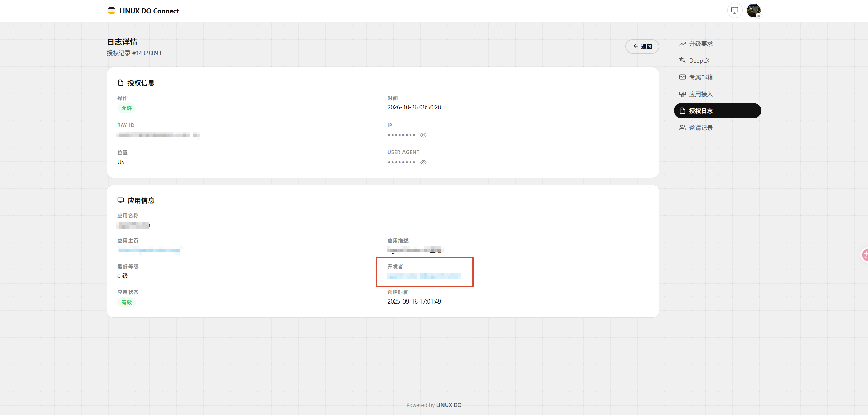Click the creation time 2025-09-16 17:01:49
Viewport: 868px width, 415px height.
coord(414,301)
